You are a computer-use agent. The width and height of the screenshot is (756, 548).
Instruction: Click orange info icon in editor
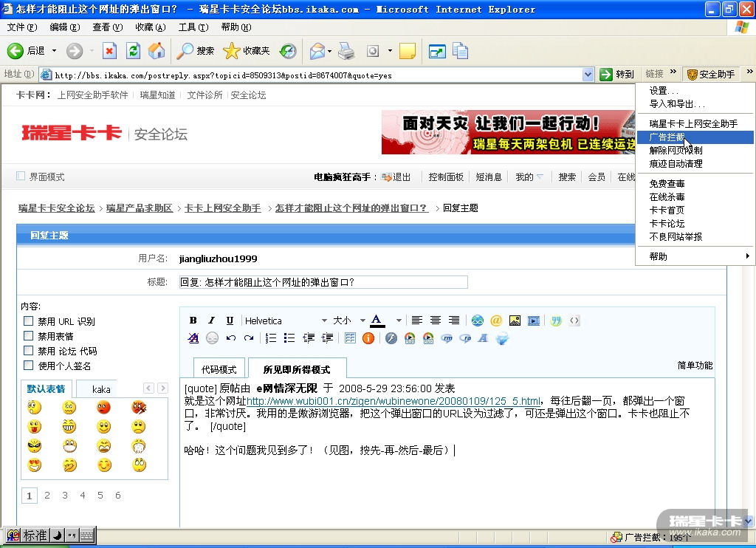368,338
